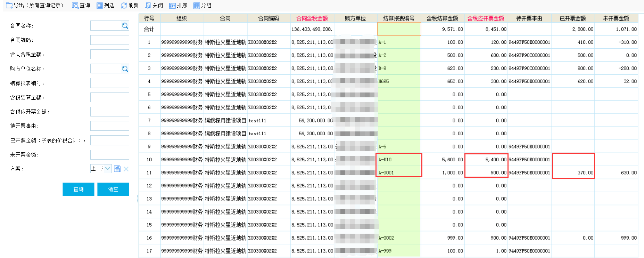Click the 652.00 settlement amount cell

click(443, 81)
